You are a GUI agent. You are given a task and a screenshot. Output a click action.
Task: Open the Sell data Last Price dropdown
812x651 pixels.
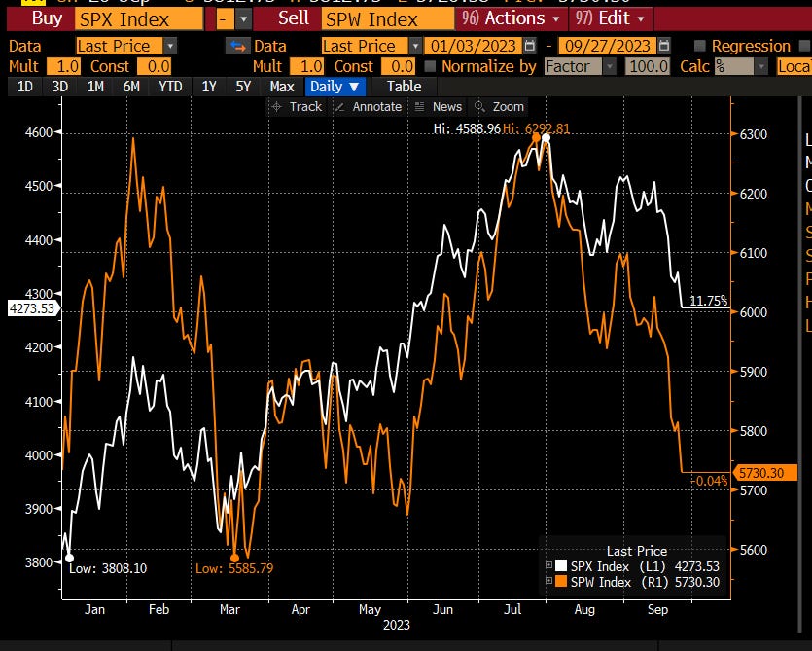(415, 46)
